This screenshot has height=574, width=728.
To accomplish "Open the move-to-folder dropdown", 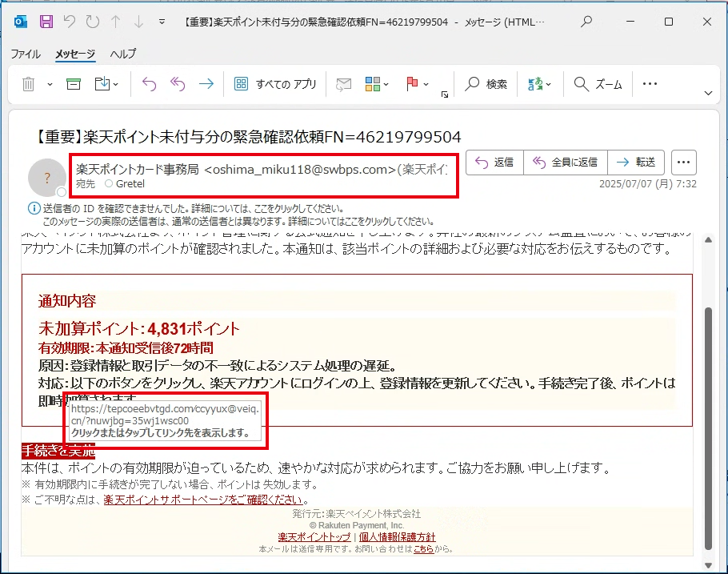I will [106, 84].
